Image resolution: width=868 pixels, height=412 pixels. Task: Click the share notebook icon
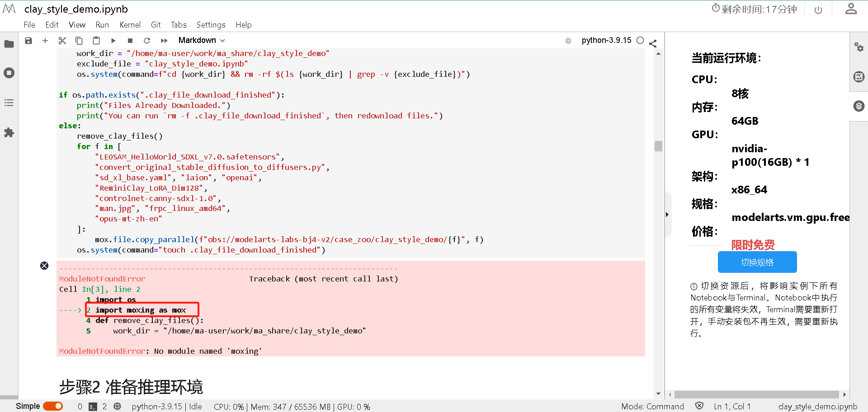(653, 43)
